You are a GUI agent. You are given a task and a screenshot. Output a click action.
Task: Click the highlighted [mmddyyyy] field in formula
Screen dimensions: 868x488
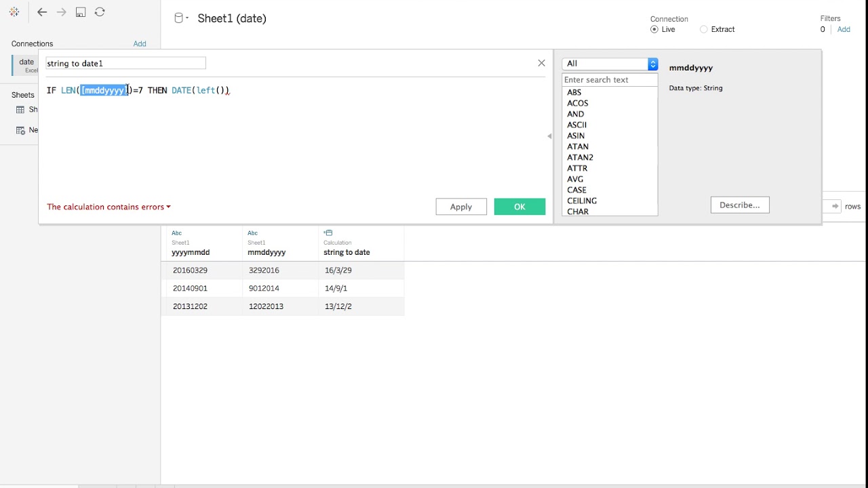tap(104, 90)
